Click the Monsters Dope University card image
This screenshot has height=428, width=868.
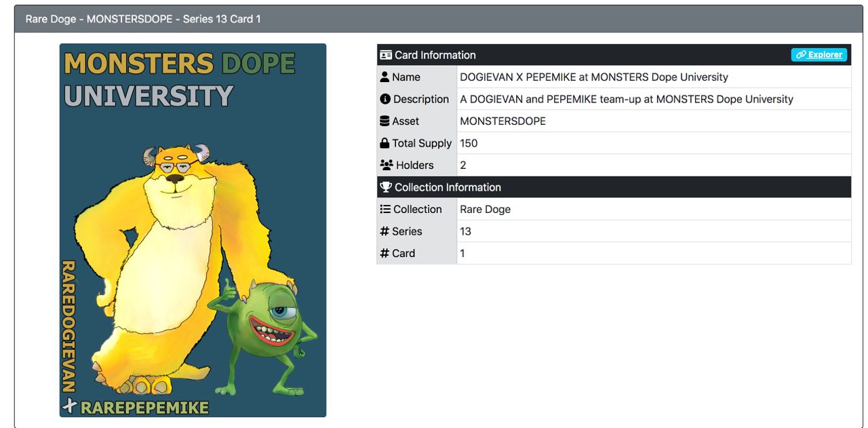click(193, 230)
